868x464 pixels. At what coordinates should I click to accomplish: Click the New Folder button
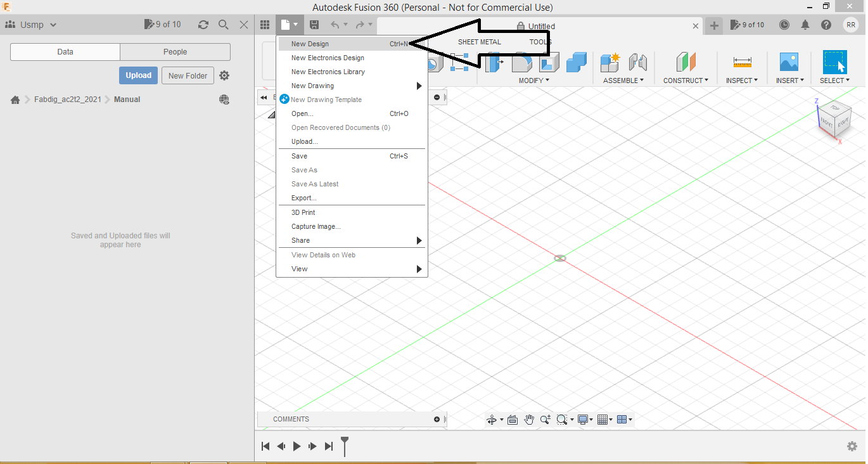point(188,75)
